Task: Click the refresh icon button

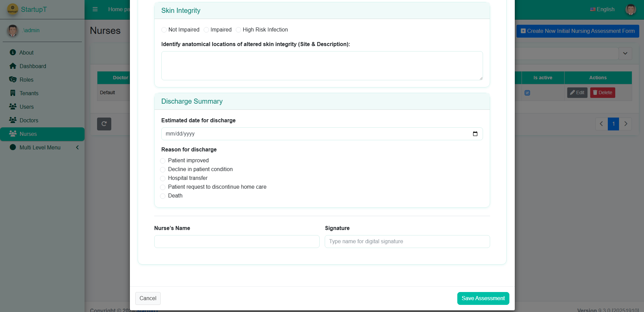Action: click(104, 124)
